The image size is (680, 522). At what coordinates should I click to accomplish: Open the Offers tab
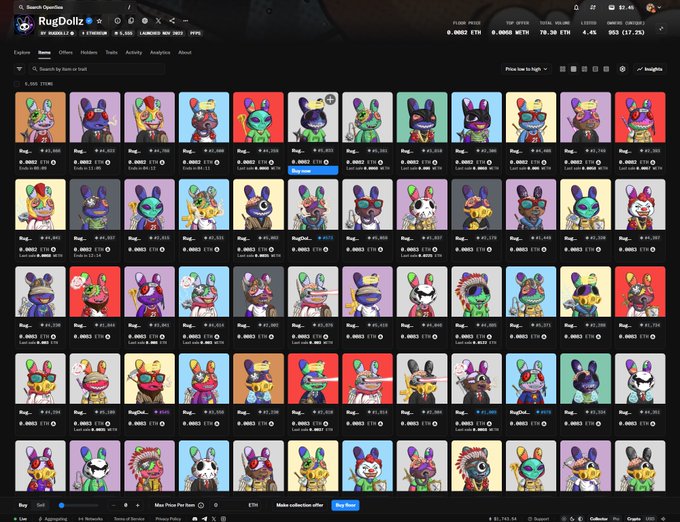point(65,52)
